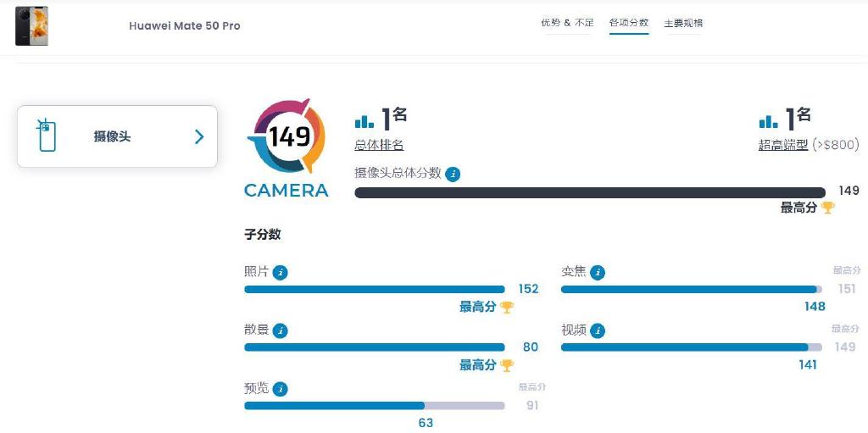Expand the 摄像头 card chevron arrow
This screenshot has height=433, width=868.
pos(199,136)
